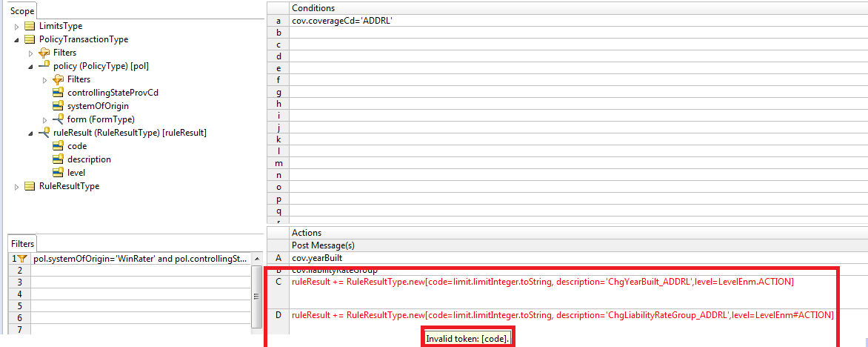Select the PolicyTransactionType tree item
Image resolution: width=868 pixels, height=347 pixels.
point(84,39)
